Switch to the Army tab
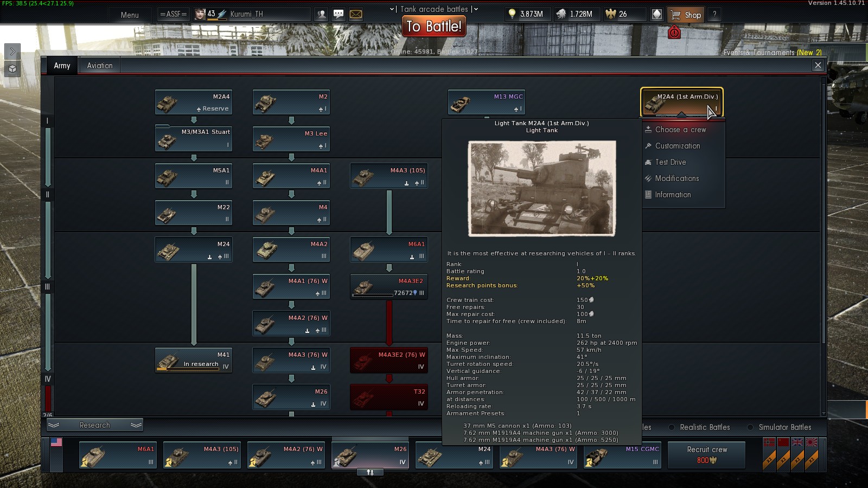 62,66
